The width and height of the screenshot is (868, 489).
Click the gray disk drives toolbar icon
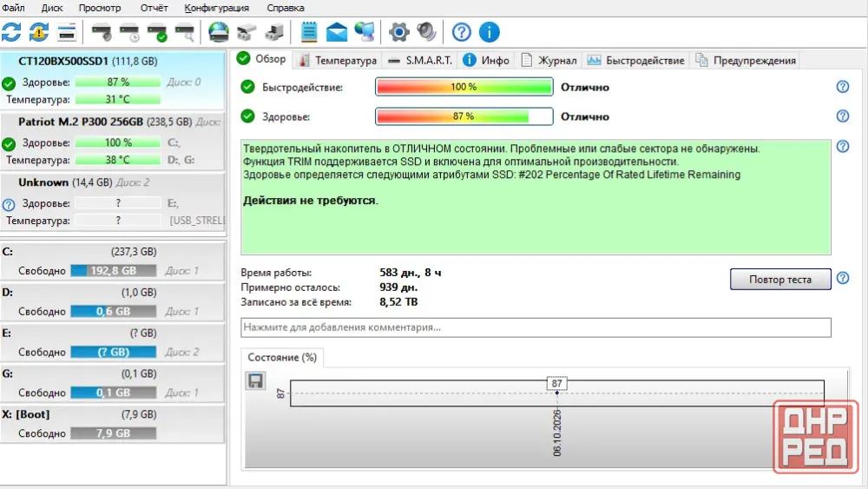click(247, 33)
